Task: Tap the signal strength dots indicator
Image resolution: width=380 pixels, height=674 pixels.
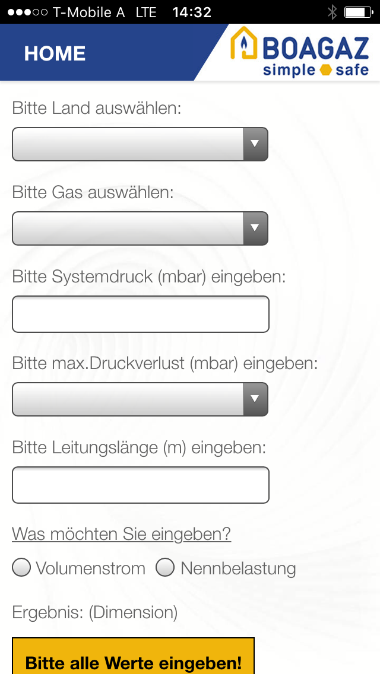Action: (28, 12)
